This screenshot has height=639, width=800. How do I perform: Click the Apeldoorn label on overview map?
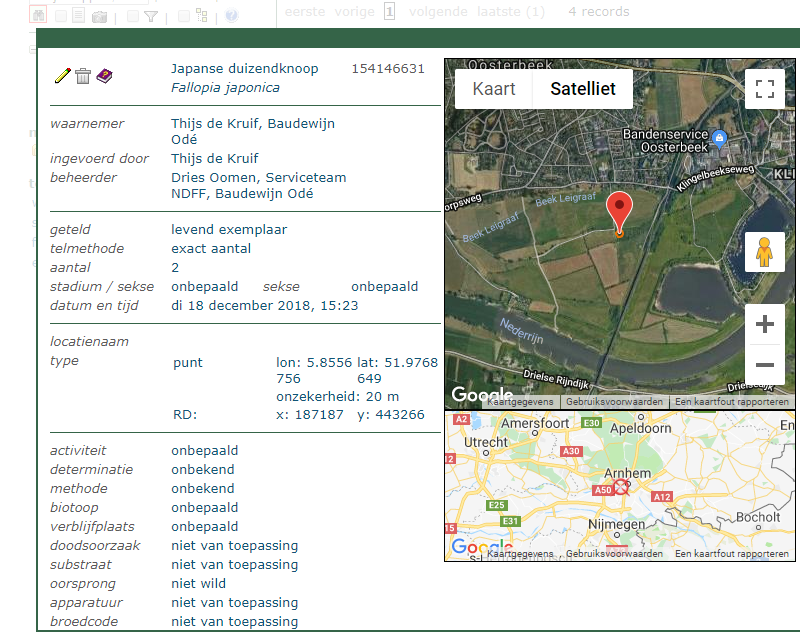point(640,428)
